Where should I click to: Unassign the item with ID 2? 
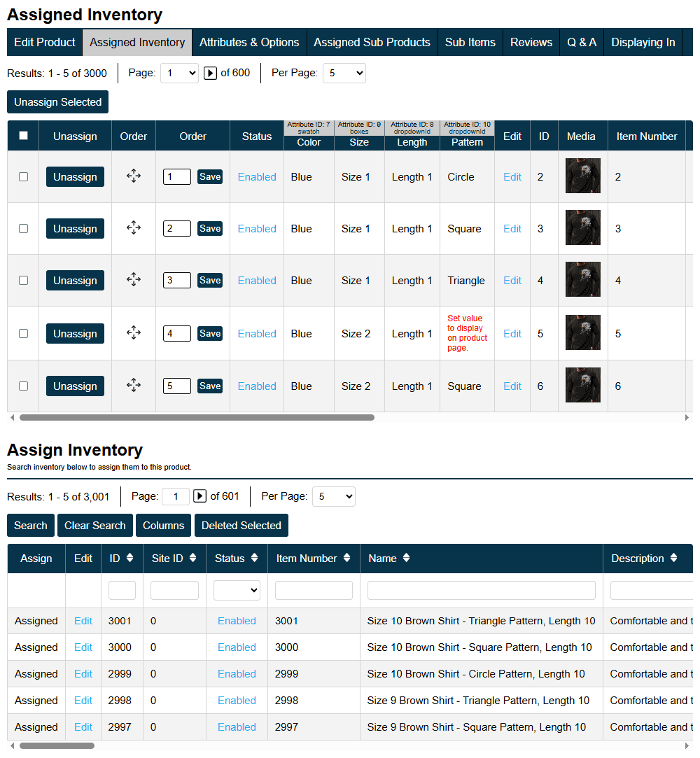(75, 176)
